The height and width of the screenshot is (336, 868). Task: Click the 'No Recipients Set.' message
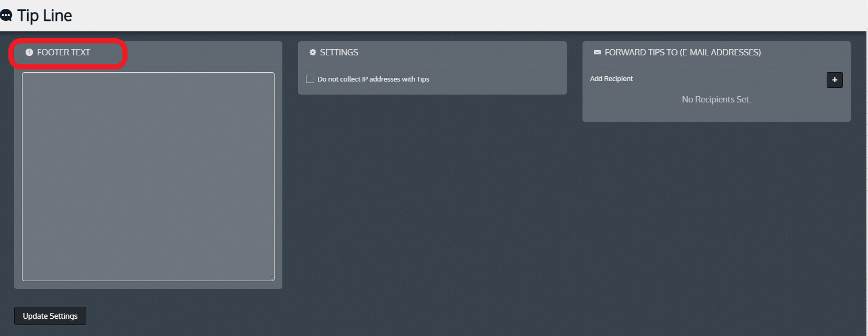716,99
